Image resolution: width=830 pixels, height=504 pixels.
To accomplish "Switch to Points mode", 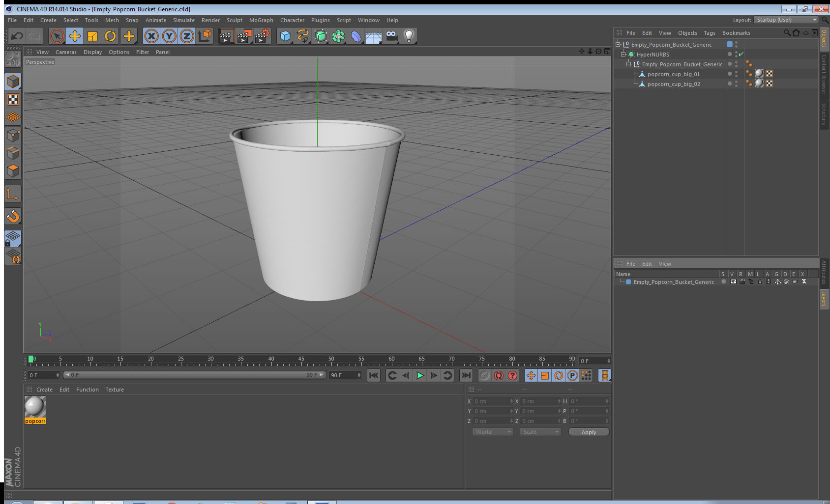I will (x=13, y=136).
